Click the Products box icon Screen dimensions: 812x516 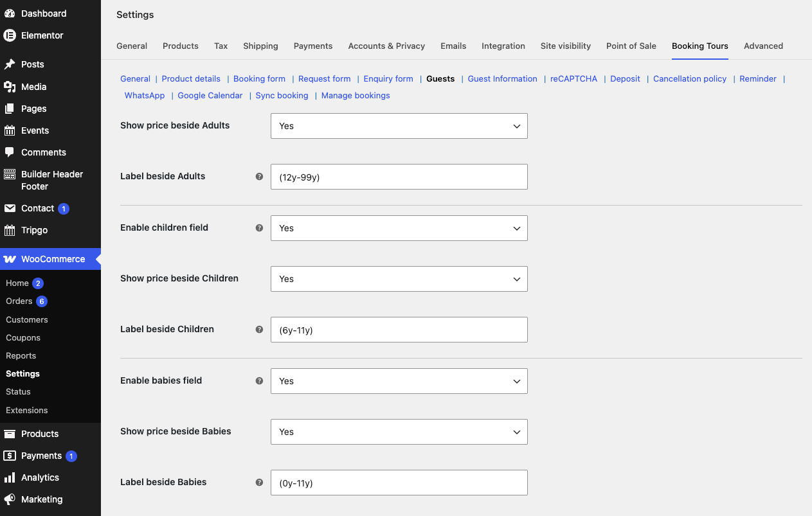[10, 434]
